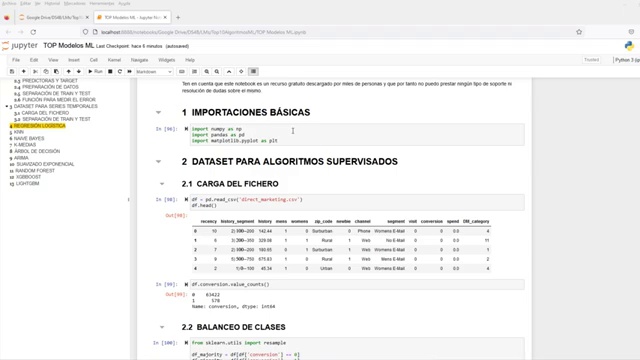
Task: Click inside the import numpy code cell
Action: coord(357,135)
